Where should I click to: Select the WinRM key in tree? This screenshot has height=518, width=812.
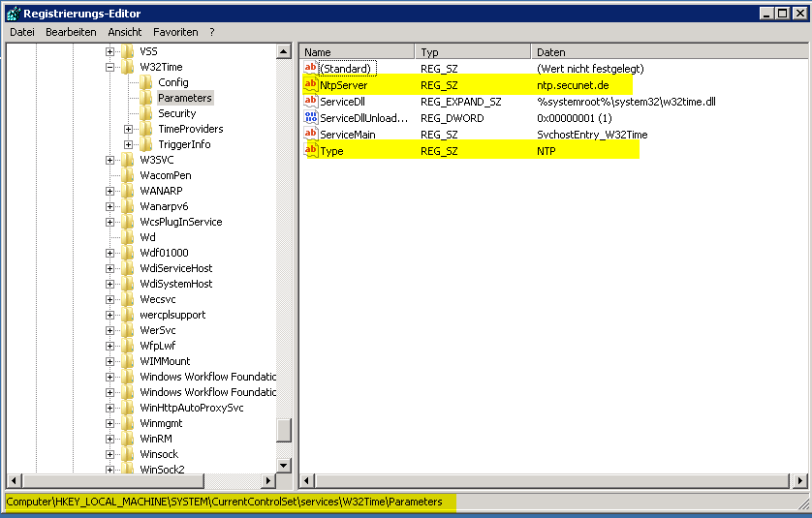156,439
